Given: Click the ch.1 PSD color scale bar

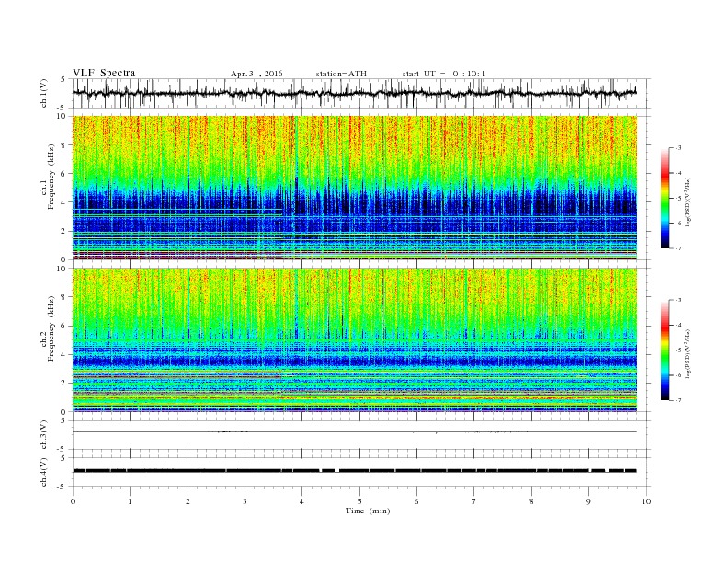Looking at the screenshot, I should tap(665, 199).
